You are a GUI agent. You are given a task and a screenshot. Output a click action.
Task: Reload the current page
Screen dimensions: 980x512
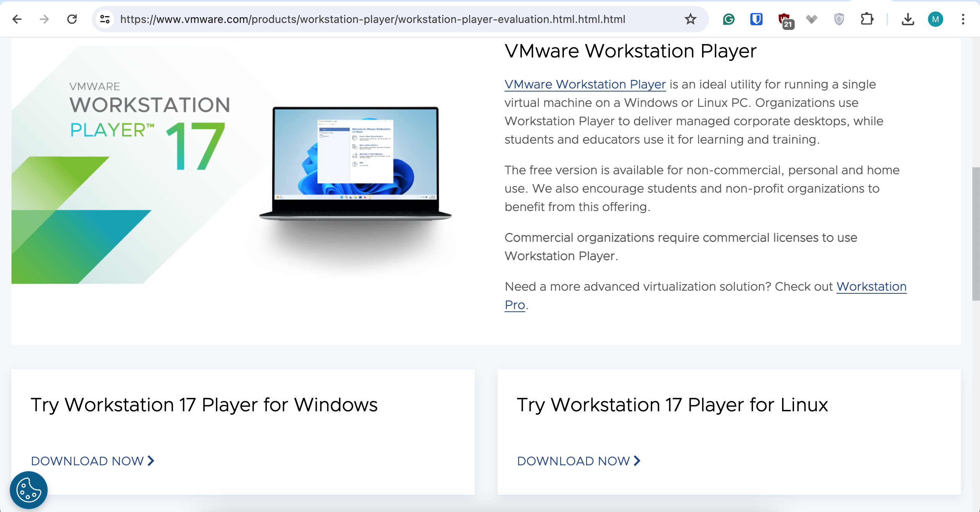(x=72, y=19)
